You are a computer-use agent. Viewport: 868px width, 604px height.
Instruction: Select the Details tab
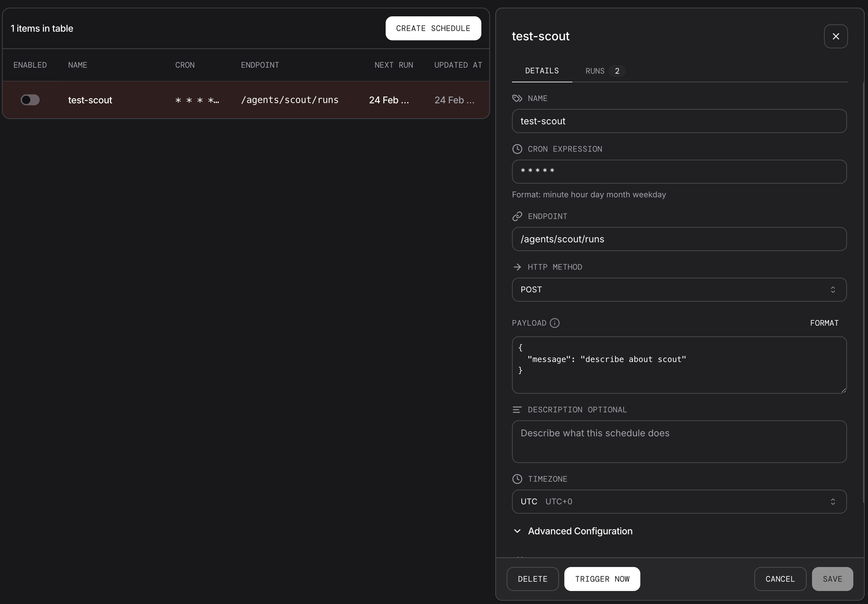(x=541, y=71)
